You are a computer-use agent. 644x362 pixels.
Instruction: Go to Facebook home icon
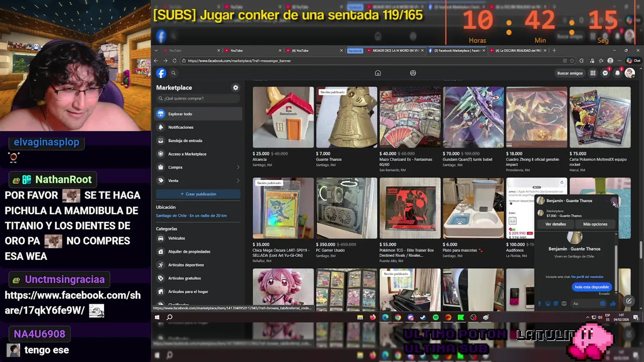(378, 73)
